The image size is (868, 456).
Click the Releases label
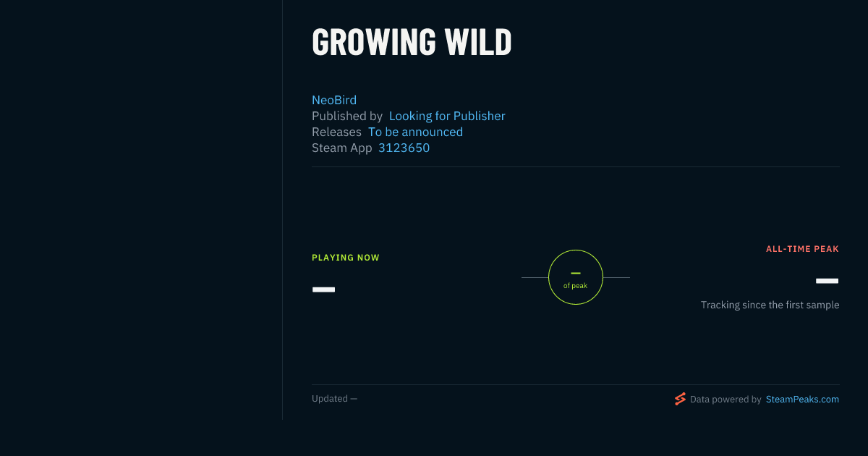(336, 132)
